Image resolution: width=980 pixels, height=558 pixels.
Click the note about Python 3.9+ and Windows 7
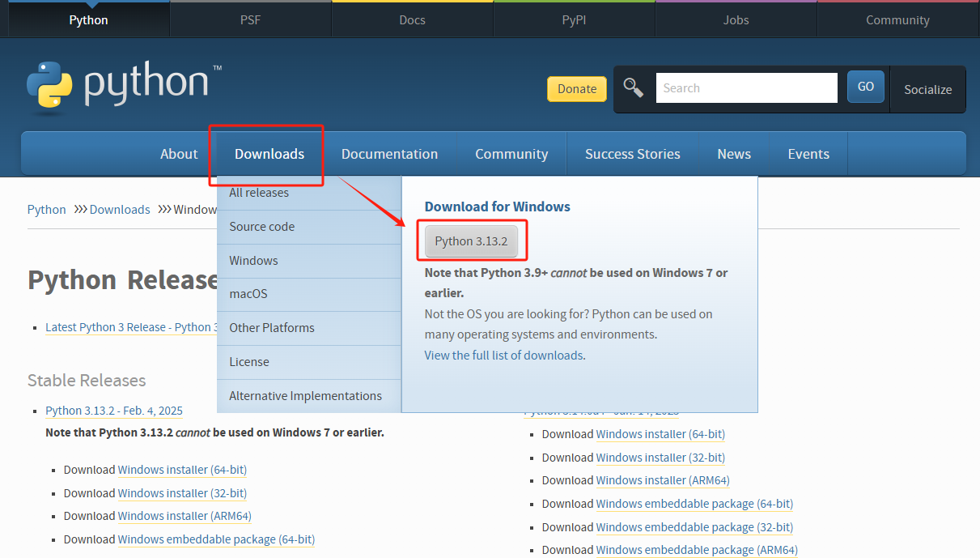point(576,283)
